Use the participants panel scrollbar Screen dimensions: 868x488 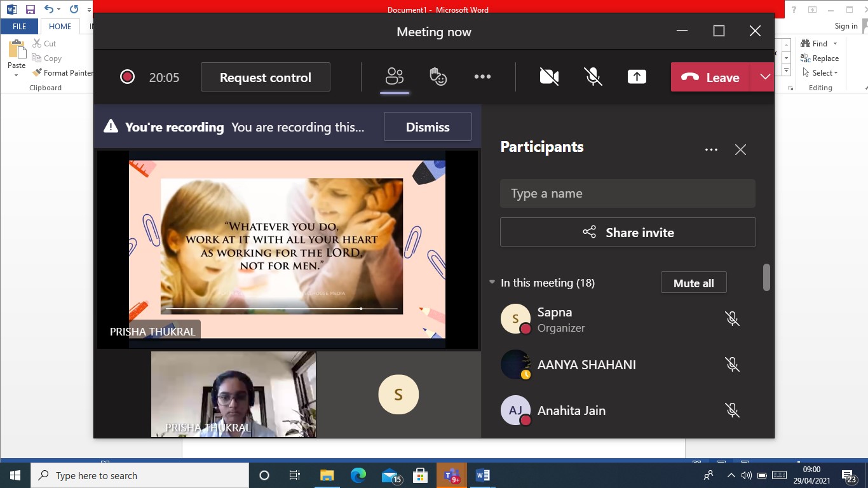pos(766,277)
